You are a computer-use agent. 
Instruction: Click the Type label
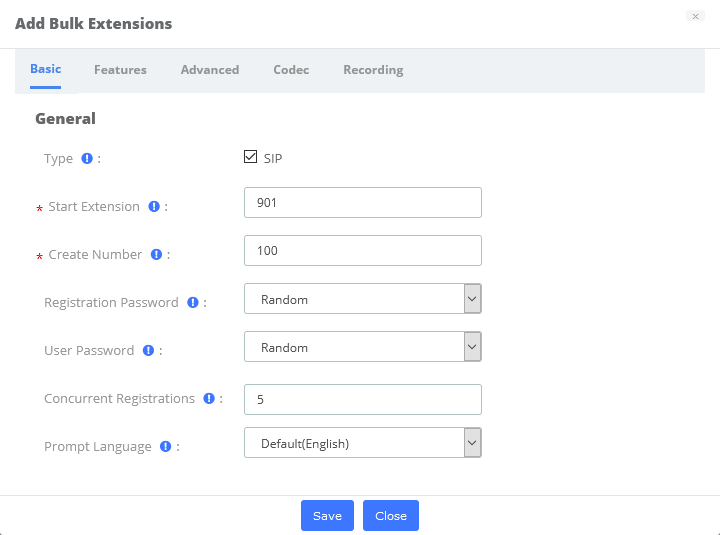(x=58, y=159)
